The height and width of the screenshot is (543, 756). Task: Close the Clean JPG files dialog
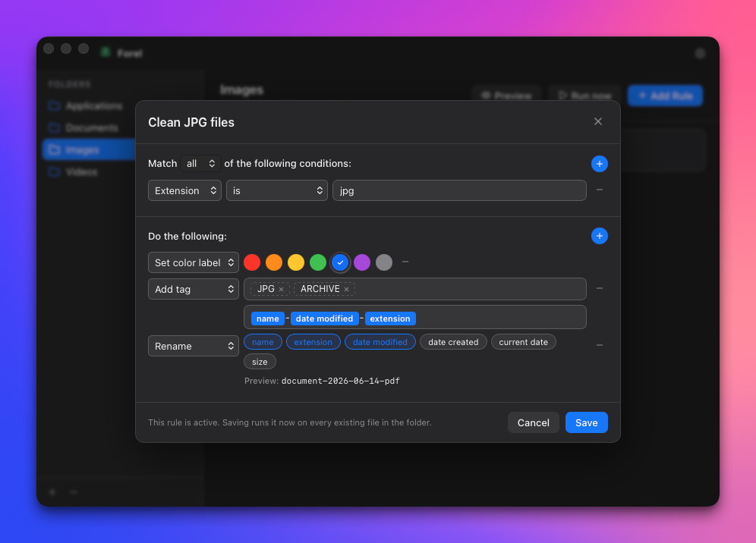click(598, 121)
